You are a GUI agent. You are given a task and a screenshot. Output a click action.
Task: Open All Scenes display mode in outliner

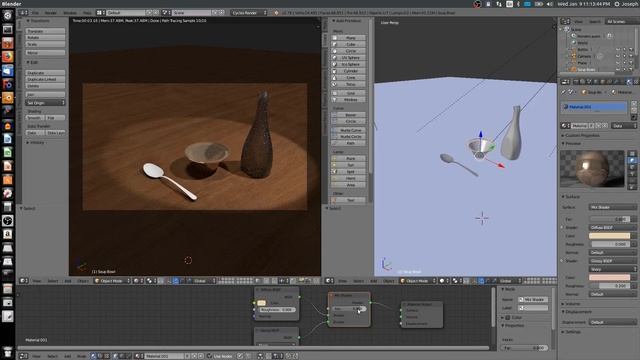pyautogui.click(x=619, y=21)
